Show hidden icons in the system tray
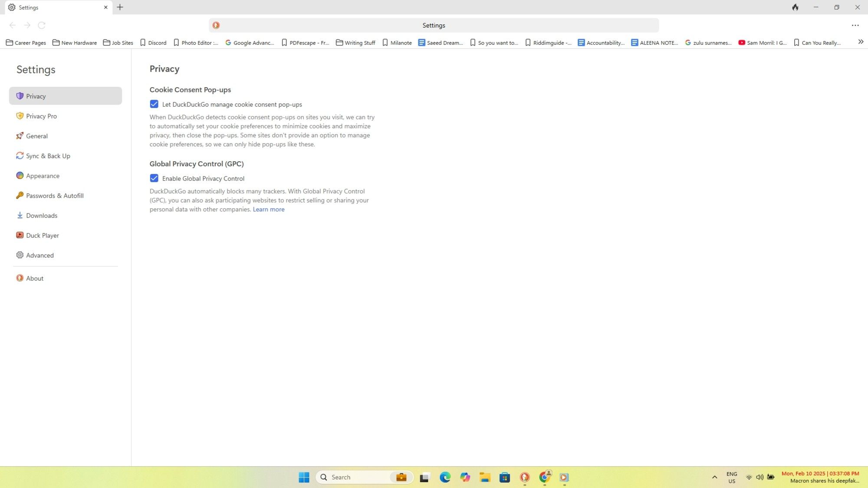The image size is (868, 488). click(714, 477)
